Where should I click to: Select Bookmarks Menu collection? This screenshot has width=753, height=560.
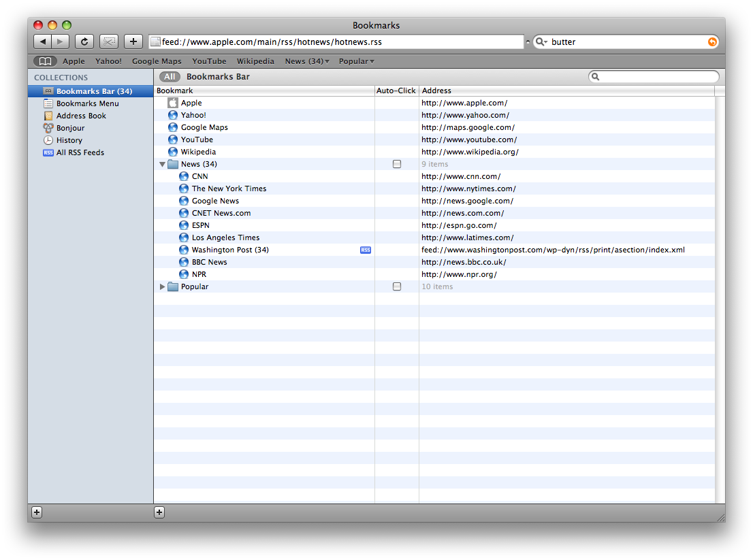[x=91, y=103]
